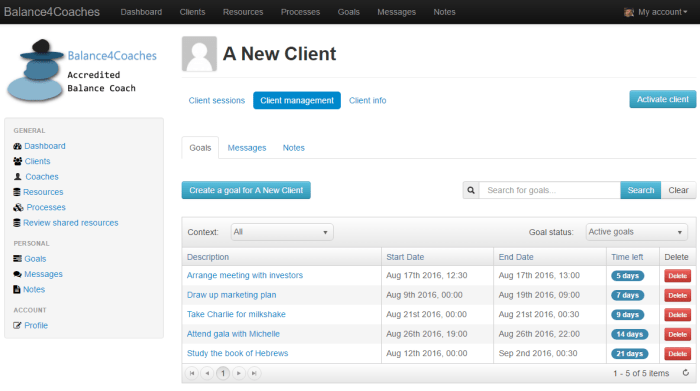Open Processes in the top navigation bar
Viewport: 700px width, 391px height.
point(300,12)
